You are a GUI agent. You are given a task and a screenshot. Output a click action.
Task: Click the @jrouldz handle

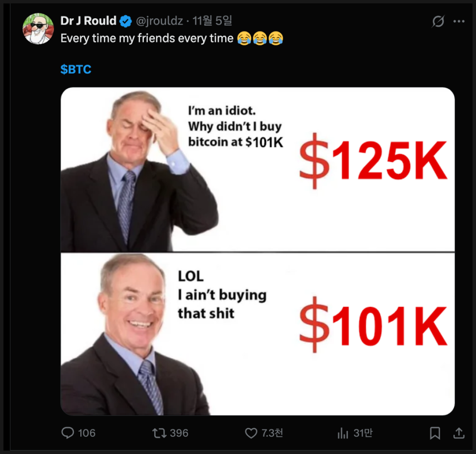160,21
